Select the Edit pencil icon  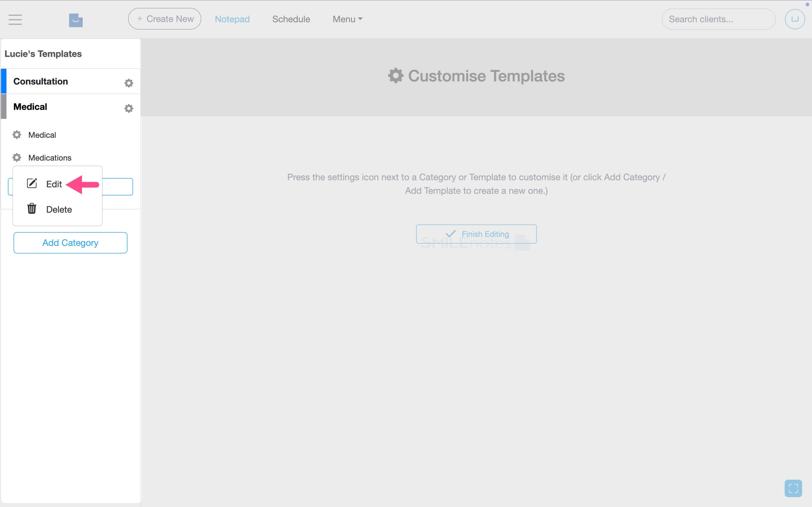pos(32,183)
